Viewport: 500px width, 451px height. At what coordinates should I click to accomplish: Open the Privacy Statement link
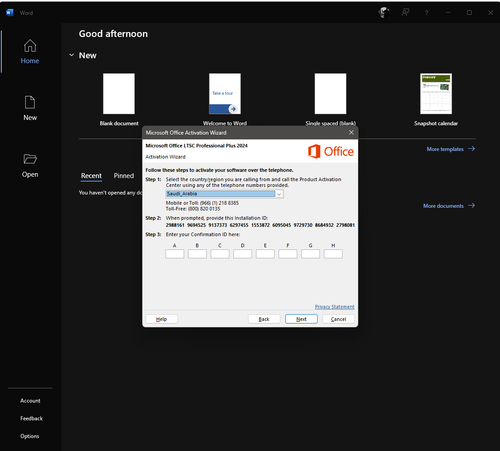(x=335, y=307)
